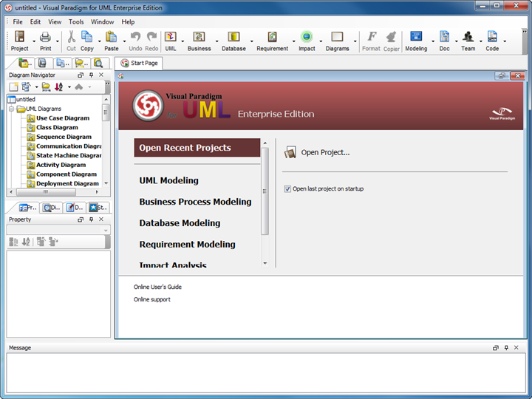532x399 pixels.
Task: Click the new diagram icon in Diagram Navigator
Action: 13,87
